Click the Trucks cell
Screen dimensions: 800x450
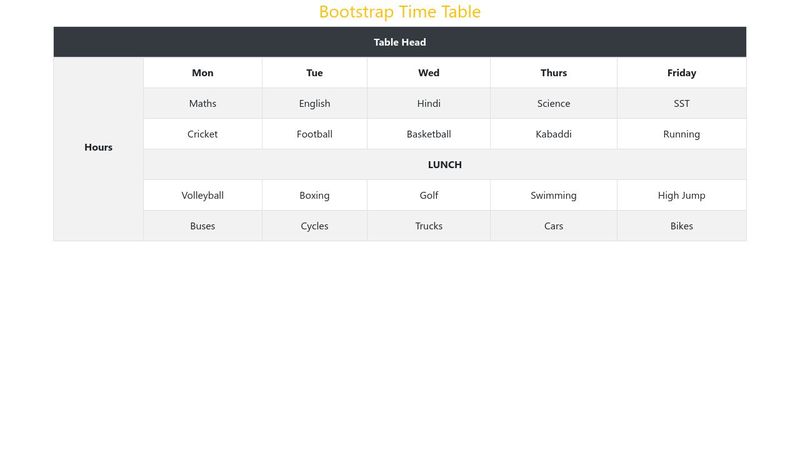tap(428, 226)
